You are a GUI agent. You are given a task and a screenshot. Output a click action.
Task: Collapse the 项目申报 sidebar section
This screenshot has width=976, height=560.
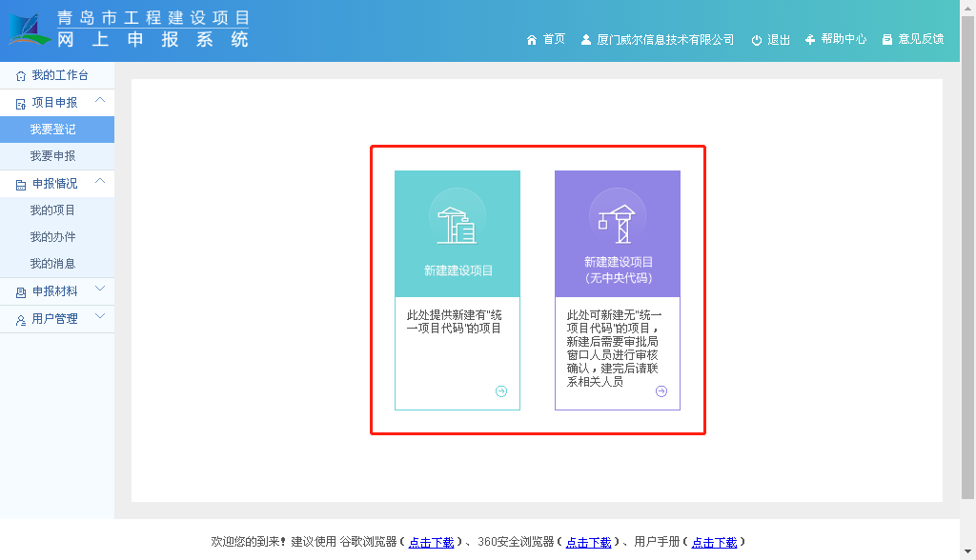(x=100, y=101)
